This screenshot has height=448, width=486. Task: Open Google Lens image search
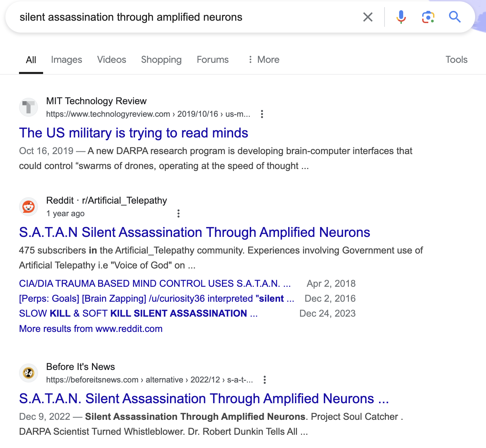(x=428, y=17)
